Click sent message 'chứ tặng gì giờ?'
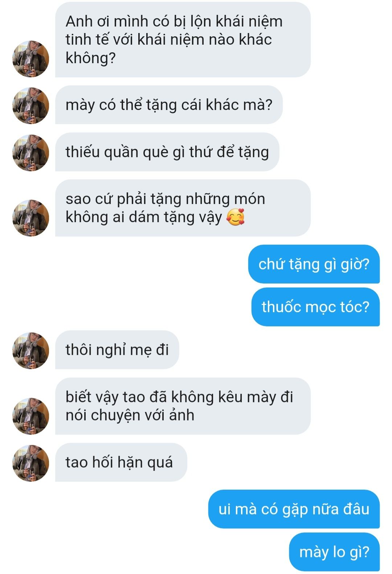The image size is (392, 574). [314, 264]
